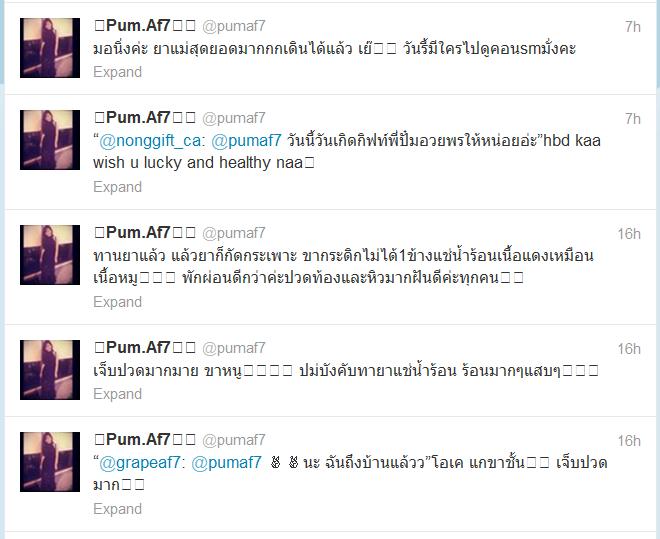Click @pumaf7 handle on second tweet header
The width and height of the screenshot is (660, 539).
(234, 118)
